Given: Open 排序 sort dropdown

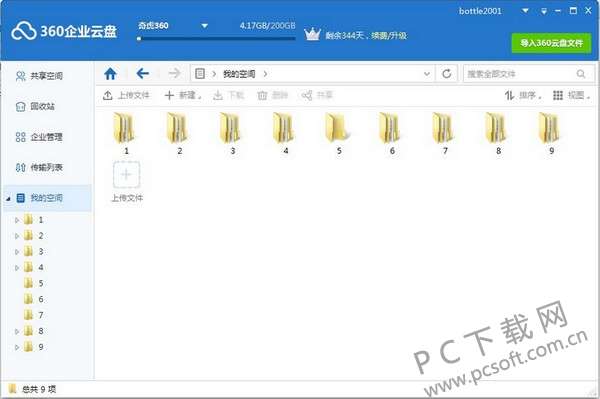Looking at the screenshot, I should (x=523, y=95).
